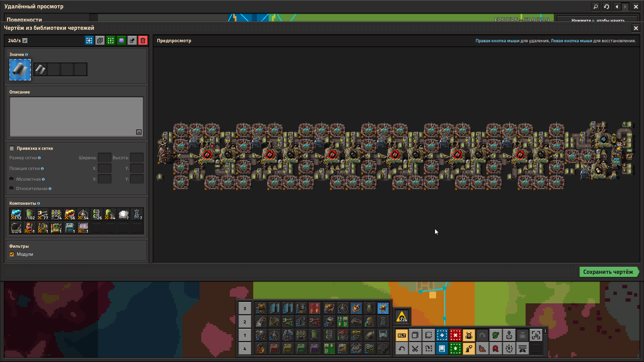Toggle the exoskeleton shortcut

(469, 349)
